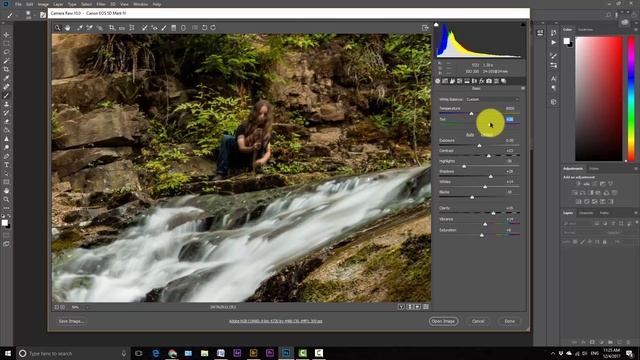Image resolution: width=640 pixels, height=360 pixels.
Task: Select the Adjustment Brush tool
Action: tap(164, 28)
